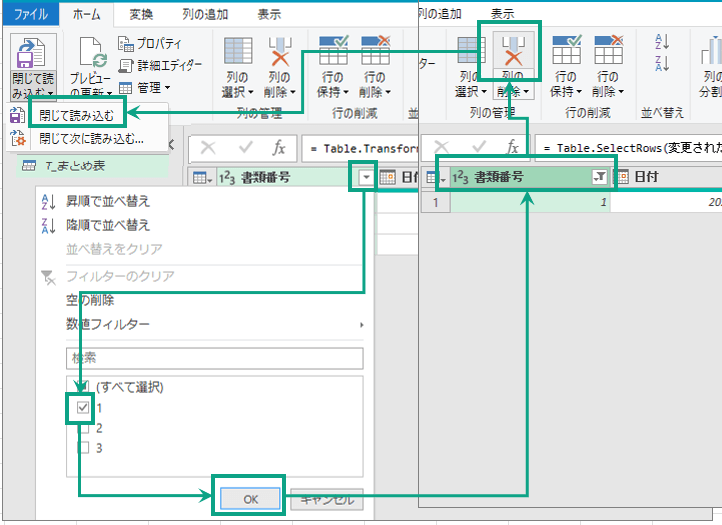This screenshot has width=722, height=525.
Task: Open 書類番号 filter dropdown in left window
Action: [366, 177]
